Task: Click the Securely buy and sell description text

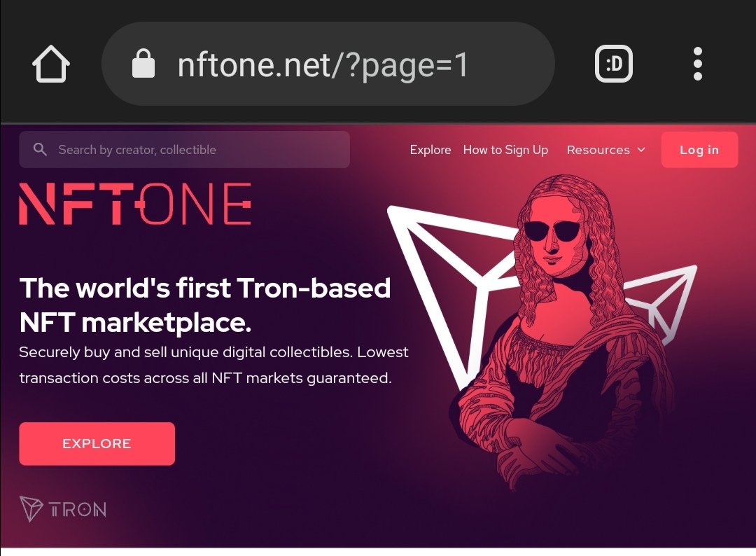Action: 213,365
